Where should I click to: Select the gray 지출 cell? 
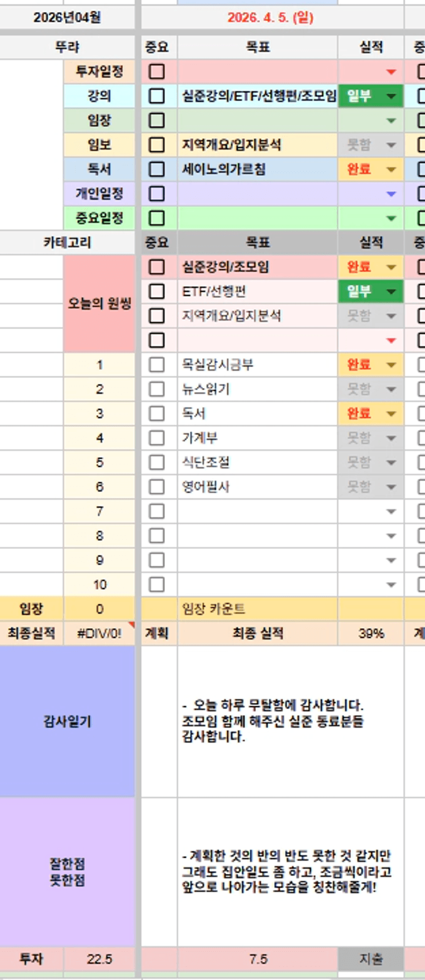371,959
